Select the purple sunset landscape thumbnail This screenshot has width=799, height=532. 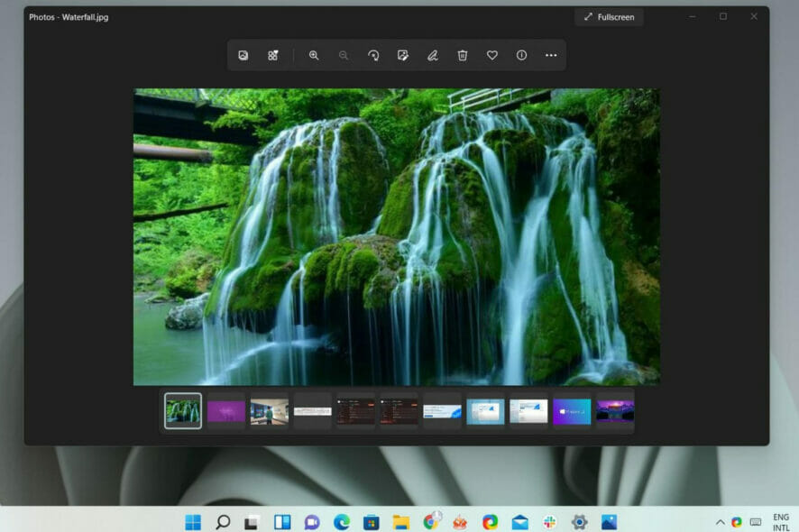(x=615, y=410)
